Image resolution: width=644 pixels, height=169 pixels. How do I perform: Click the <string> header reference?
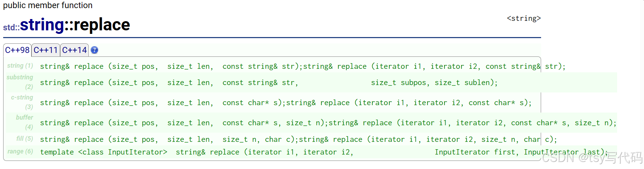point(524,18)
